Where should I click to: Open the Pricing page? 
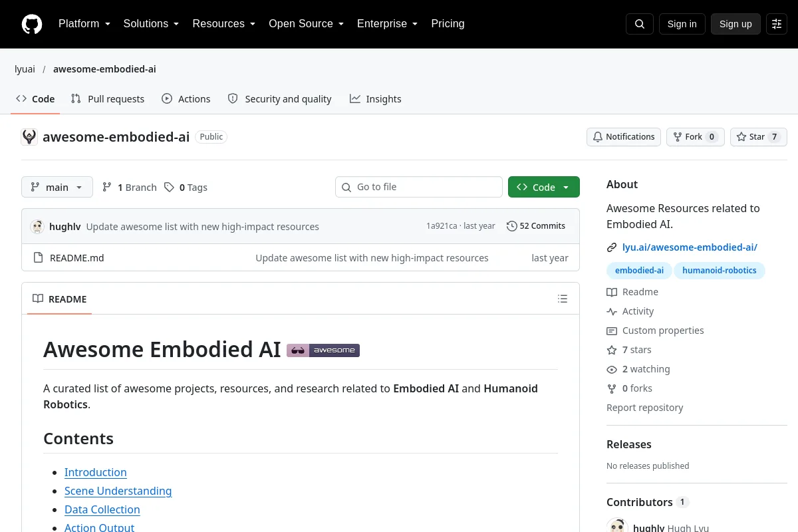pyautogui.click(x=448, y=24)
